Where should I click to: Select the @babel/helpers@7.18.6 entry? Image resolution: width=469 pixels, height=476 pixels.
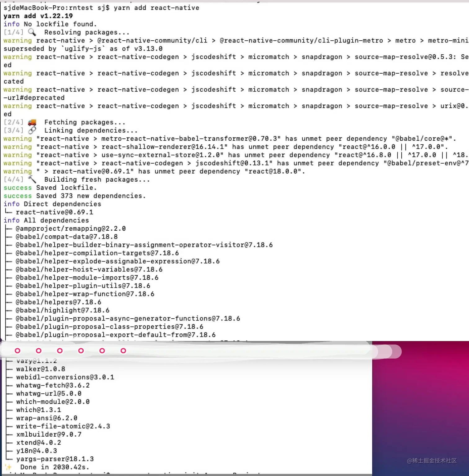point(59,302)
